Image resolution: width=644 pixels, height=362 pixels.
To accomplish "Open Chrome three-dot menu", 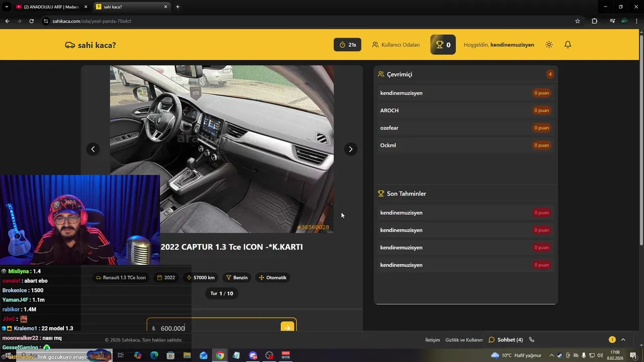I will [x=637, y=21].
